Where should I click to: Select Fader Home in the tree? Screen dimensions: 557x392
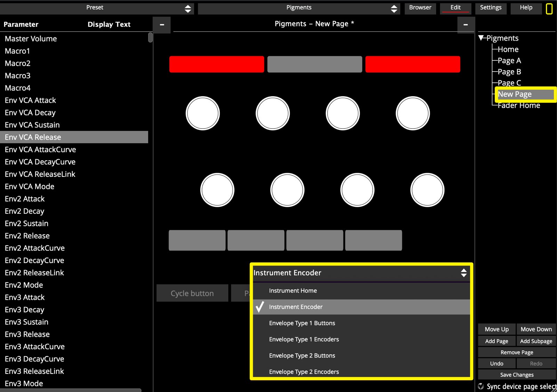click(519, 105)
